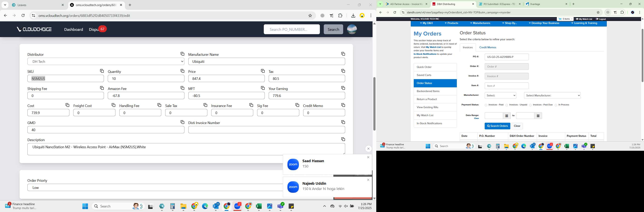The height and width of the screenshot is (212, 644).
Task: Open start date calendar picker in D&H
Action: pyautogui.click(x=506, y=116)
